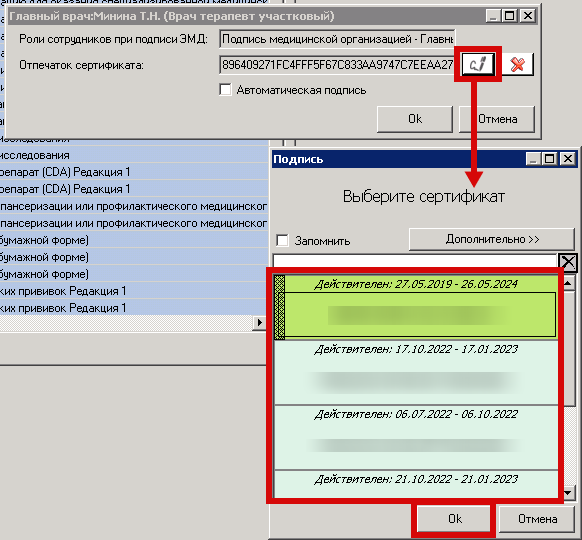The image size is (582, 540).
Task: Select certificate valid 17.10.2022 - 17.01.2023
Action: 416,373
